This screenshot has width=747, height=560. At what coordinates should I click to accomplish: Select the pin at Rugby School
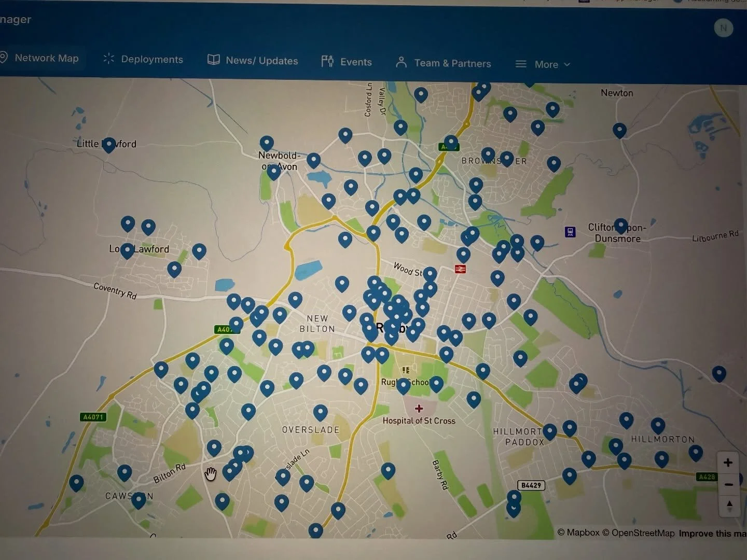point(403,386)
